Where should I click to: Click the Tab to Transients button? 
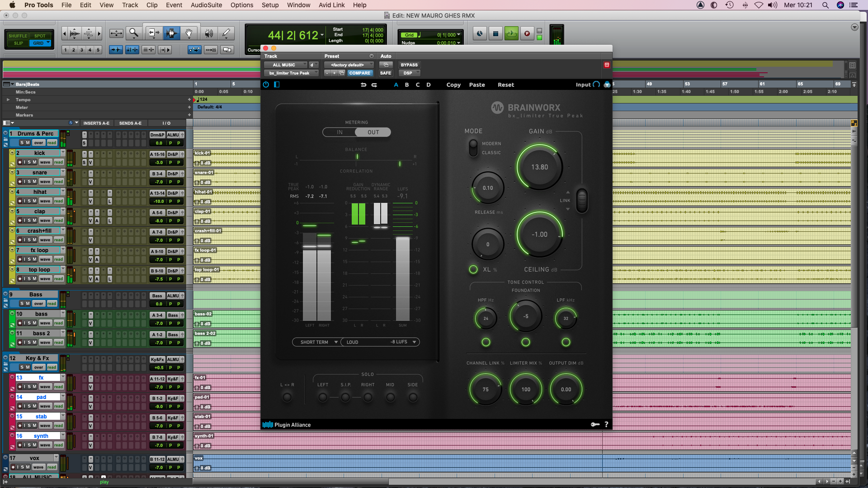[x=116, y=50]
